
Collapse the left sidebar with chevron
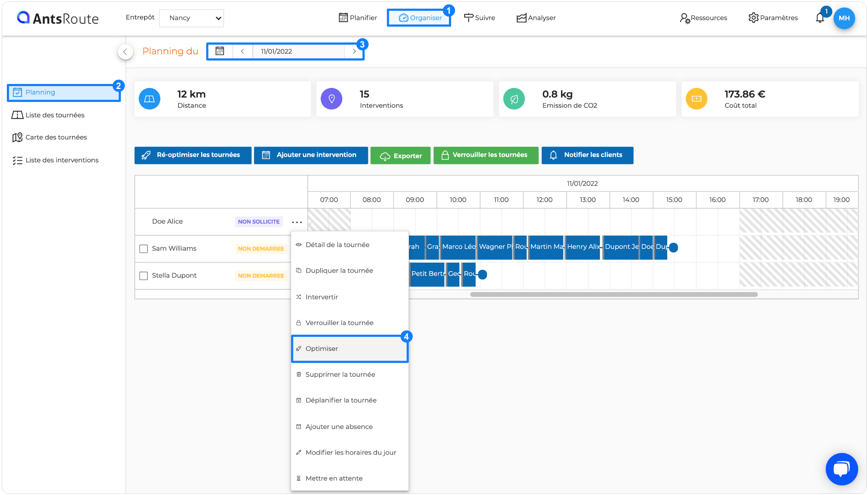pos(125,52)
